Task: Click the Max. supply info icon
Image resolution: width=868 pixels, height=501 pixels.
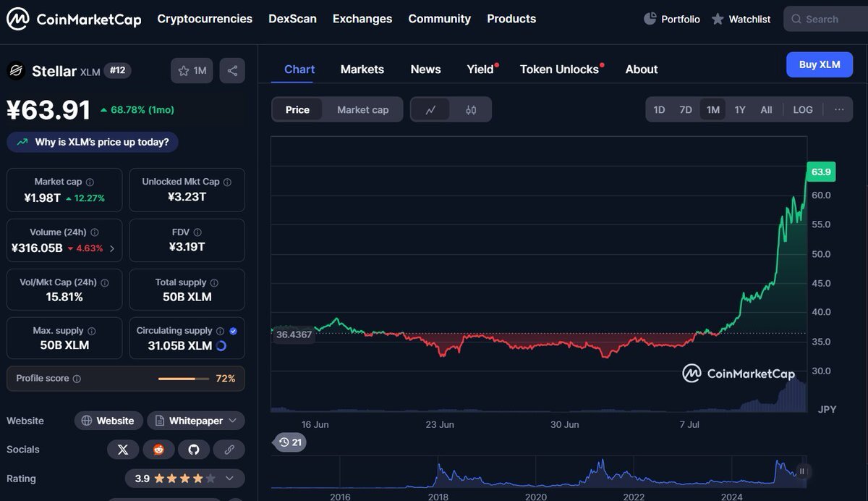Action: (91, 331)
